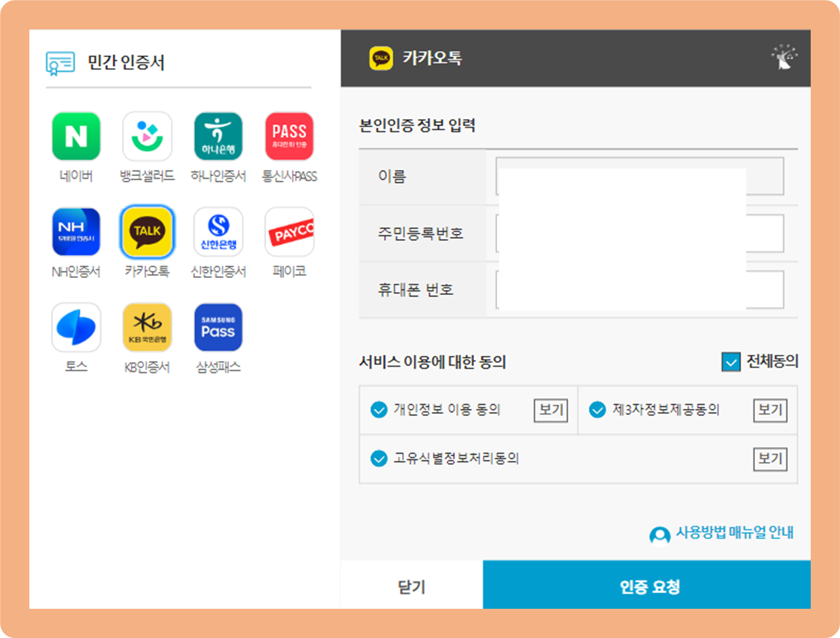Click the person icon beside 사용방법 매뉴얼 안내
This screenshot has width=840, height=638.
point(659,535)
